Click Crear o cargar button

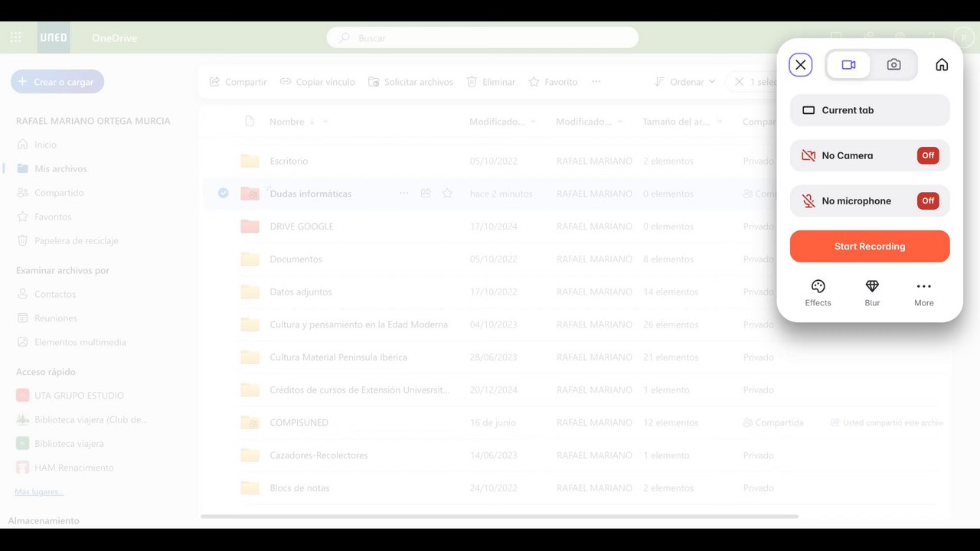(57, 82)
